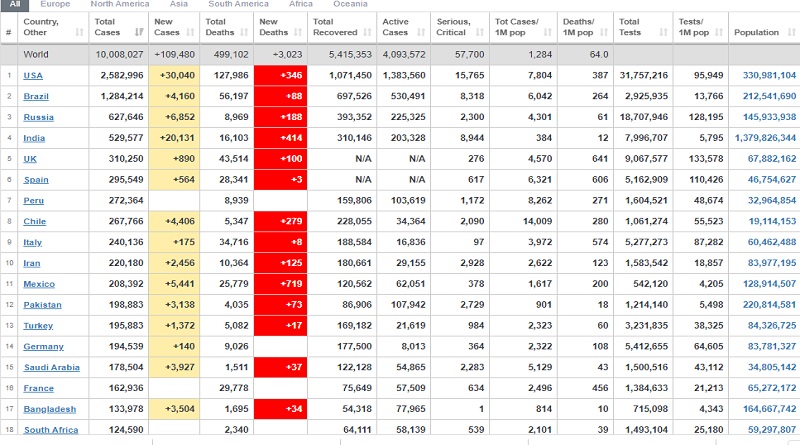Open the Saudi Arabia country link
The height and width of the screenshot is (445, 800).
click(52, 367)
